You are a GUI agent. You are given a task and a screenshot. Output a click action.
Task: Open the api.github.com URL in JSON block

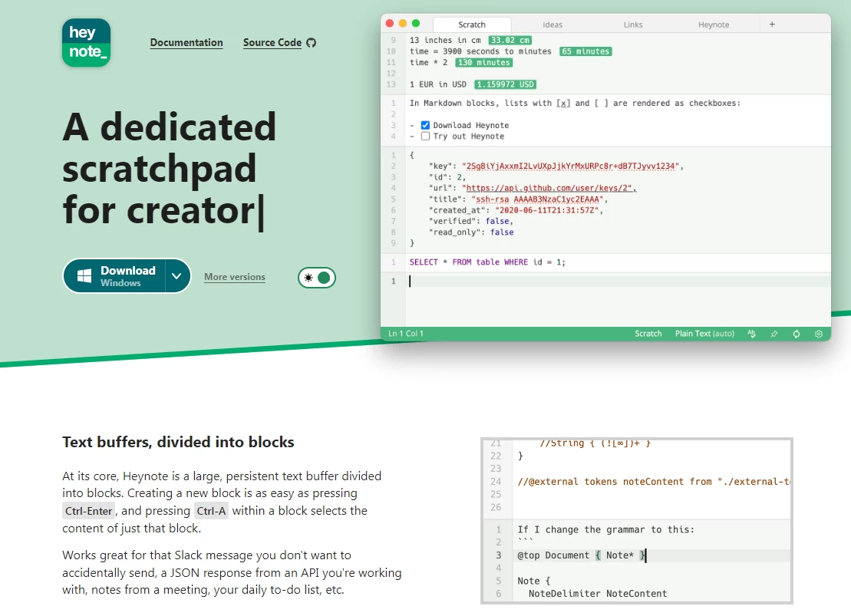[549, 188]
